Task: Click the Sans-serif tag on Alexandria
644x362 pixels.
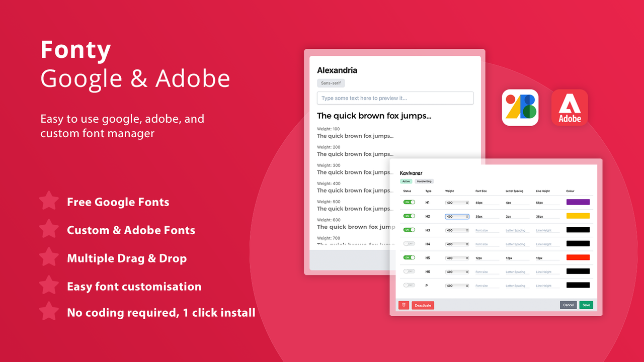Action: coord(331,83)
